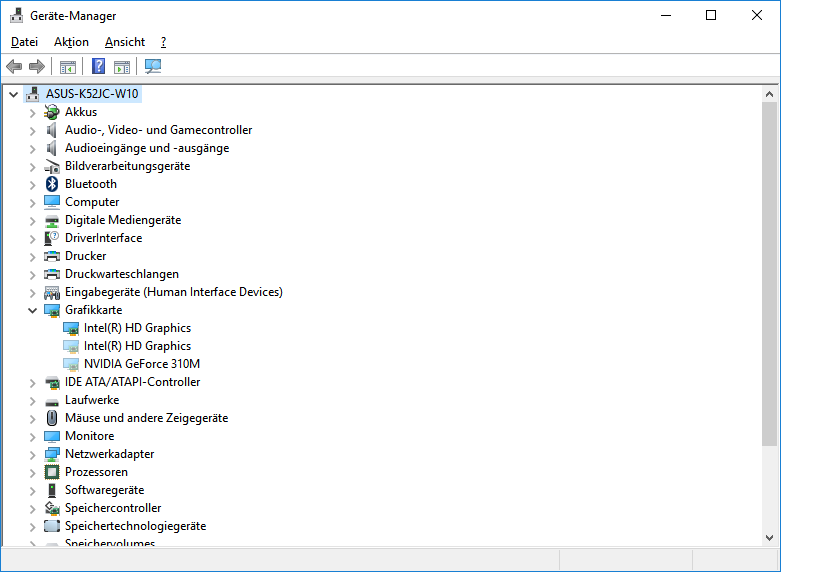Click the Netzwerkadapter network icon

pos(52,454)
